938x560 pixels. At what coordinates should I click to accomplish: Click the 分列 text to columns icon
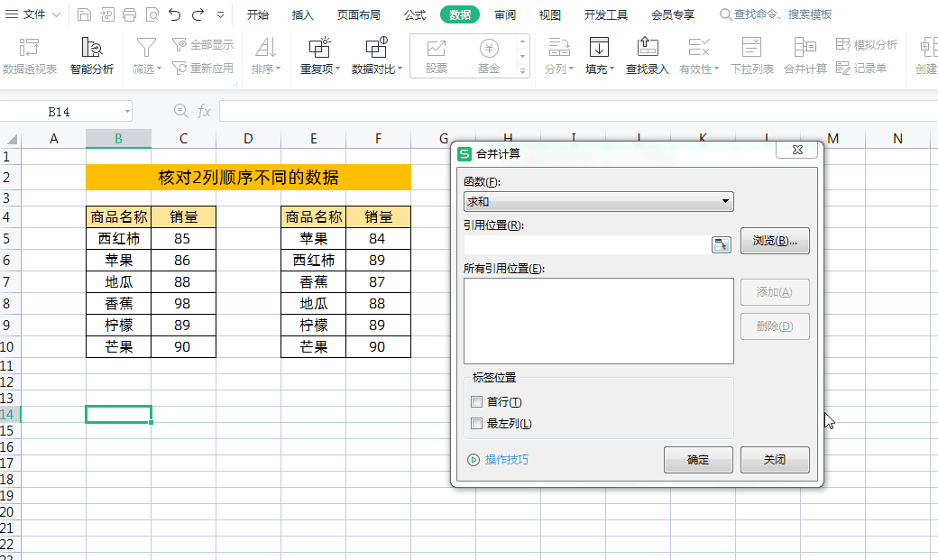click(558, 47)
